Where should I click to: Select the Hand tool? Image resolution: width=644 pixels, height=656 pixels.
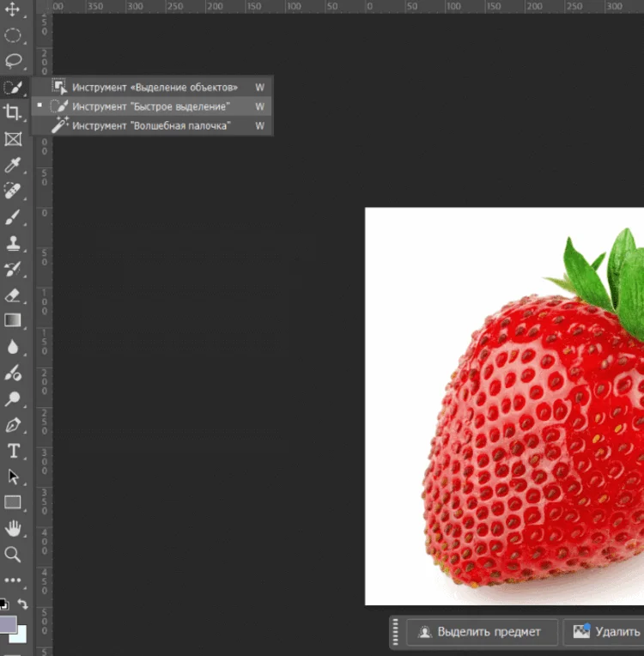click(13, 528)
